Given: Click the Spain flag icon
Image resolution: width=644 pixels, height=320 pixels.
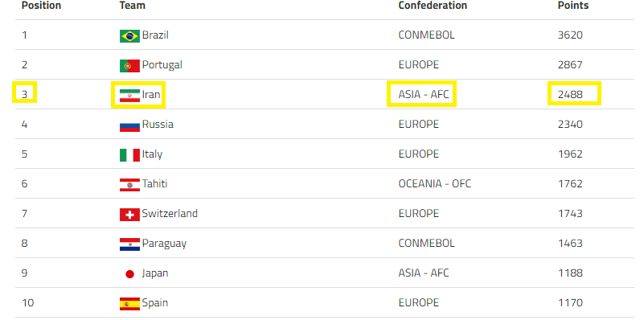Looking at the screenshot, I should coord(129,304).
